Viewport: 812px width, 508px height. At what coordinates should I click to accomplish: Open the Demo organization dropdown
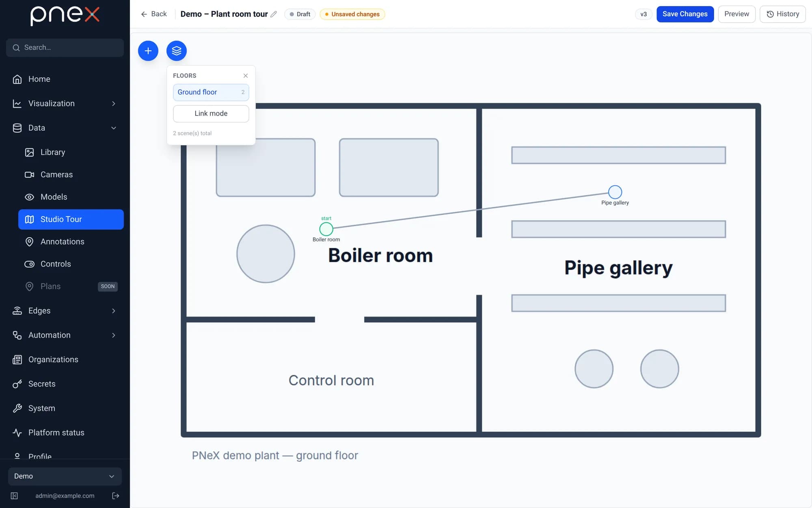click(x=65, y=476)
